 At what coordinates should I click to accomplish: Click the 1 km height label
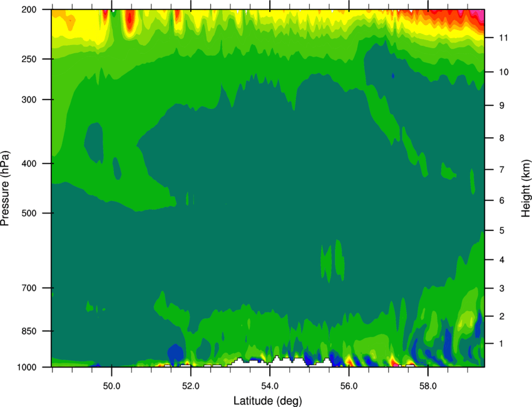[x=501, y=344]
